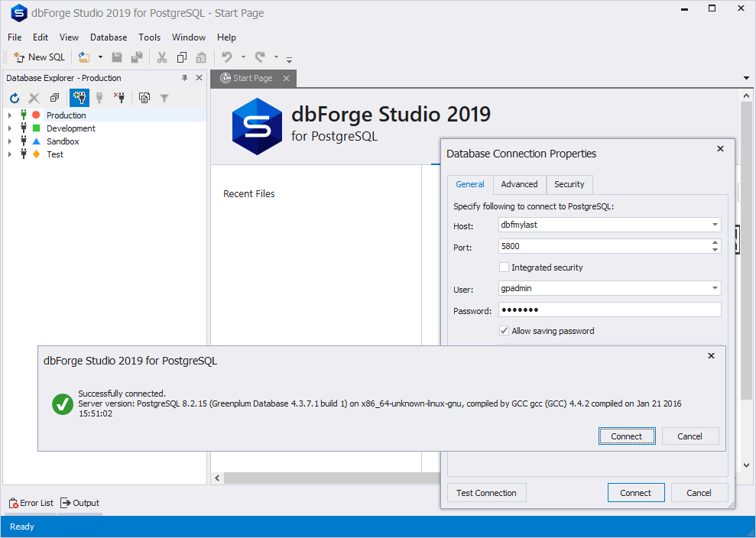Open the Undo history dropdown arrow
This screenshot has height=538, width=756.
(244, 57)
